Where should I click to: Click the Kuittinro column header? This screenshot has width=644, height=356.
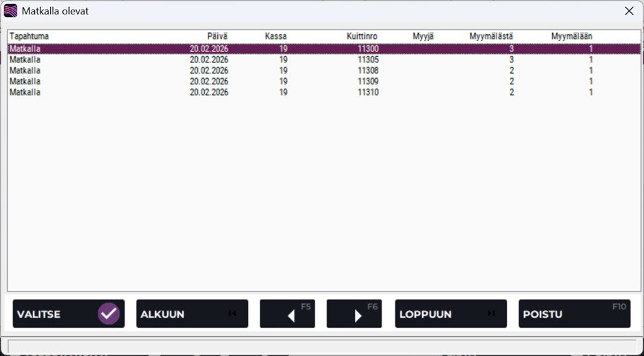click(x=362, y=36)
